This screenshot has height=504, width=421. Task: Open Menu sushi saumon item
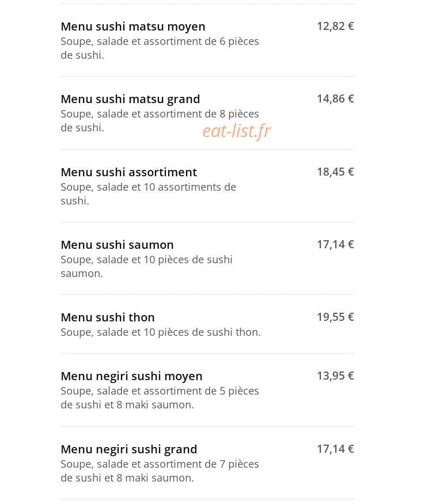tap(207, 259)
